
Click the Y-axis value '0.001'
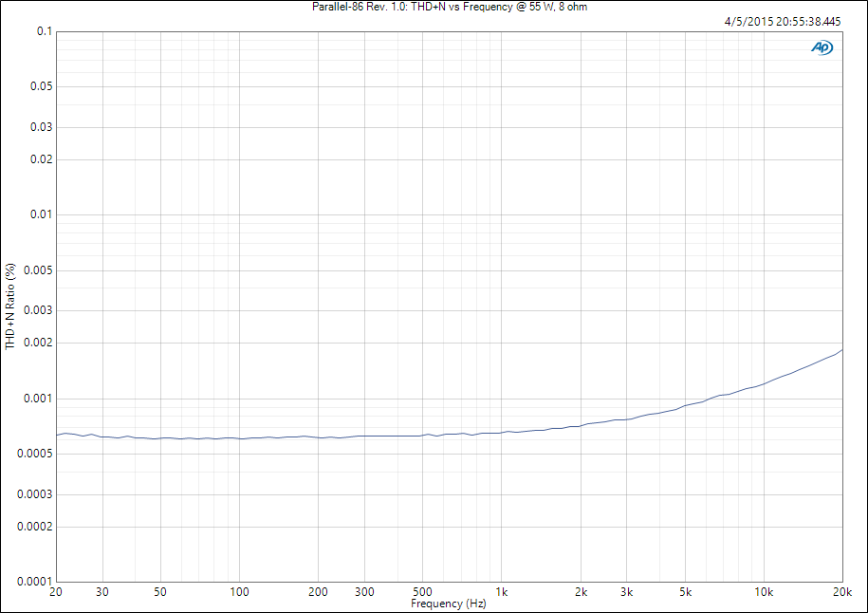tap(38, 399)
